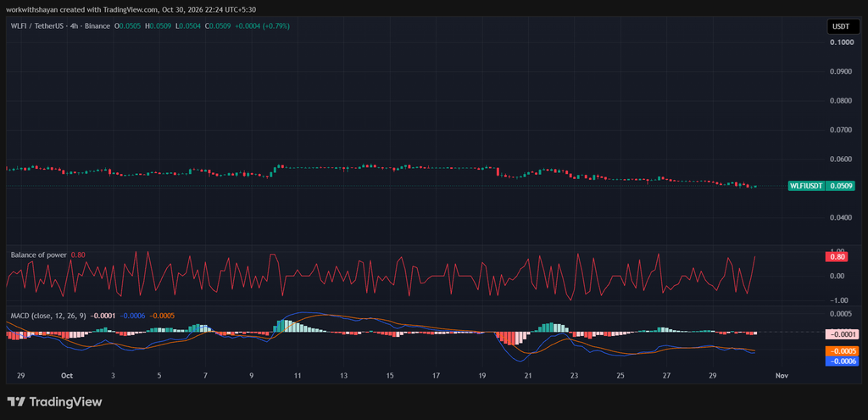Click the 0.0005 MACD axis label
Screen dimensions: 868x420
coord(840,314)
